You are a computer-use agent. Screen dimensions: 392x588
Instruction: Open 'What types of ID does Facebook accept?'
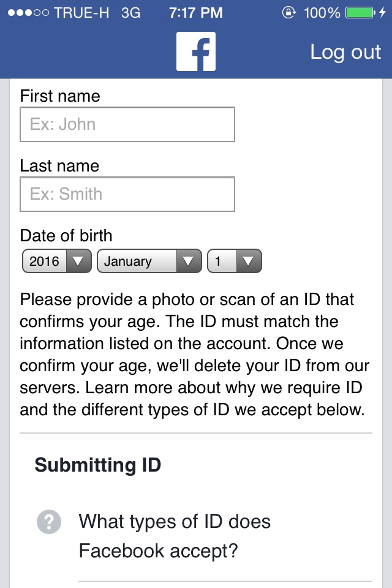pos(175,537)
